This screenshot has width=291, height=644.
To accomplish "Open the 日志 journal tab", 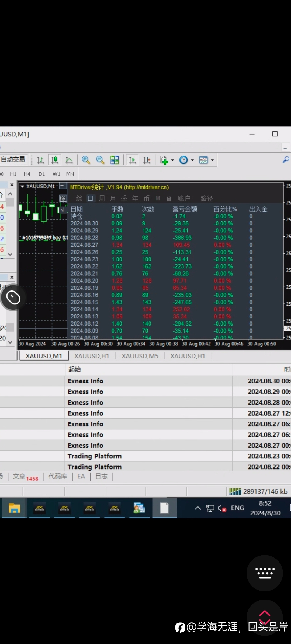I will [101, 477].
